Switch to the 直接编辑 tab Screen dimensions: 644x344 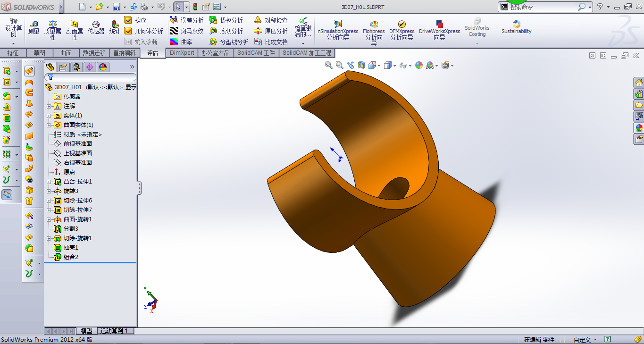[124, 53]
